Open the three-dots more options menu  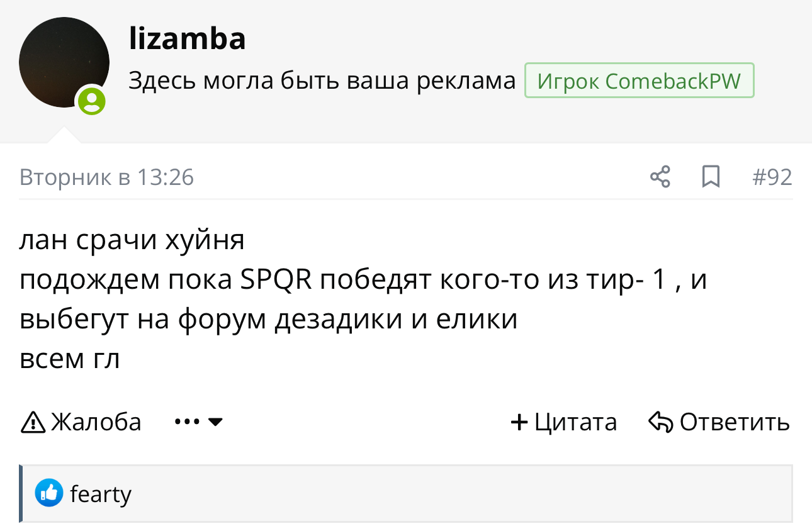pyautogui.click(x=187, y=422)
